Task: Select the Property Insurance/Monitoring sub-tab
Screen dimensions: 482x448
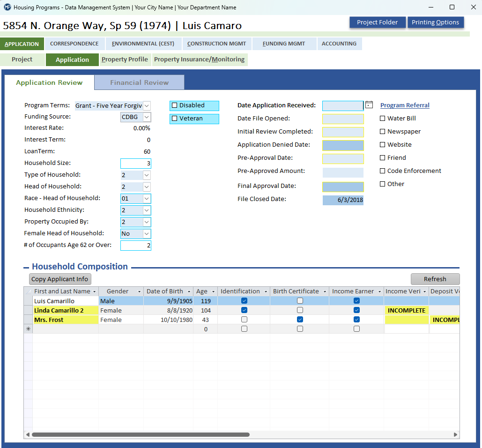Action: click(x=200, y=60)
